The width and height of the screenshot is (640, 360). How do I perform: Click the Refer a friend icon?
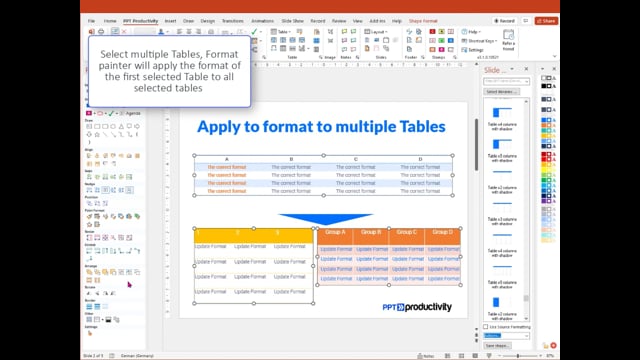(509, 40)
